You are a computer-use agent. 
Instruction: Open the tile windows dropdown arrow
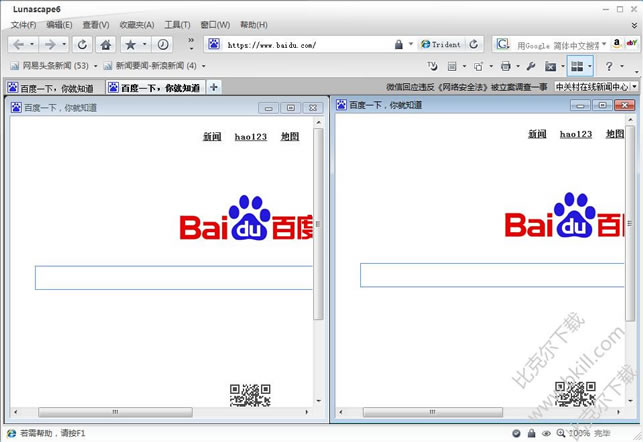click(x=589, y=66)
